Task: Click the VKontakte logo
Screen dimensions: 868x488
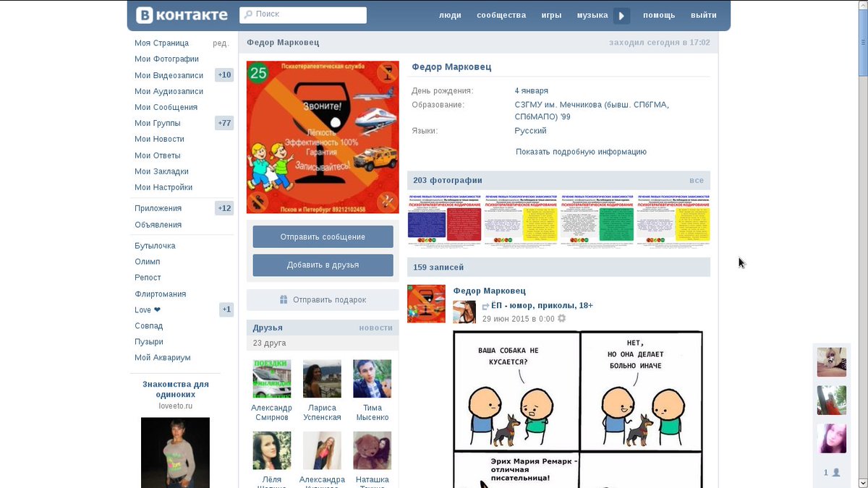Action: pos(182,15)
